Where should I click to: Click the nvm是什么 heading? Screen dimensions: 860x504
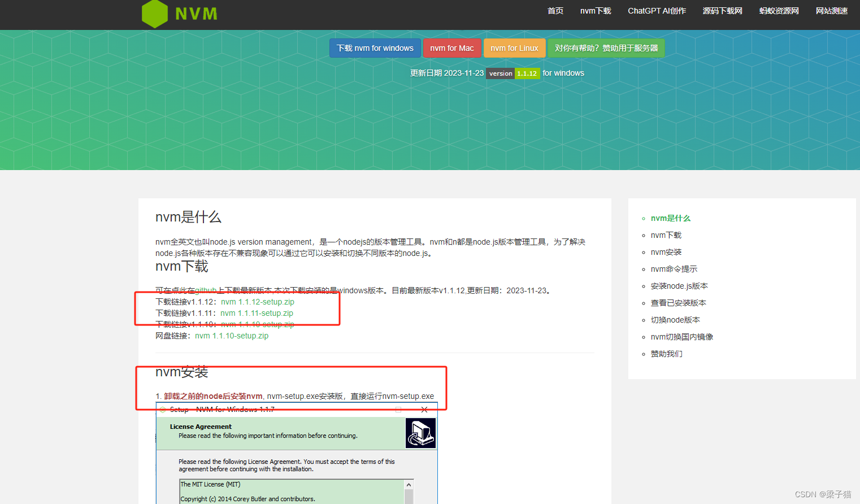pos(188,217)
